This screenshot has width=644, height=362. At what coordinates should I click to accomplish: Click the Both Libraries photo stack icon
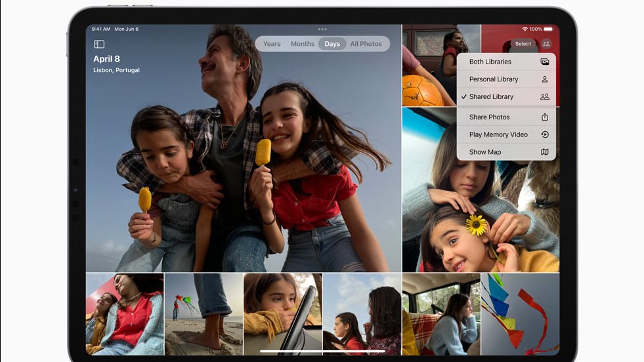(544, 62)
